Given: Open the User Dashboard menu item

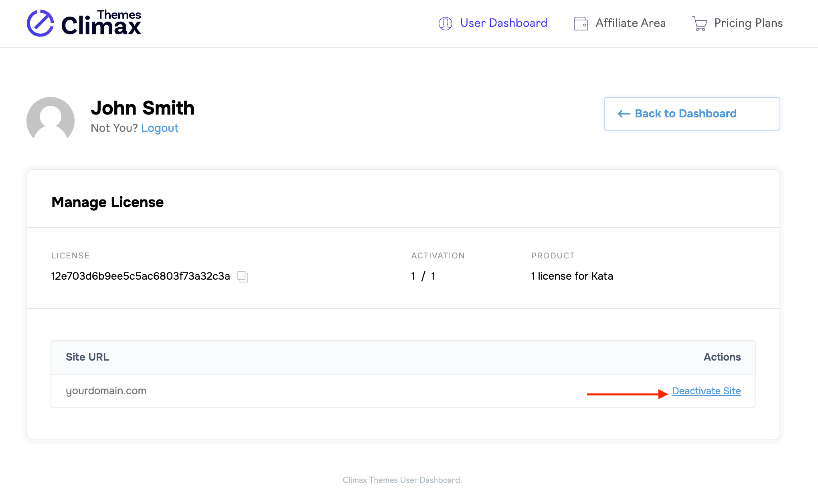Looking at the screenshot, I should click(x=504, y=23).
